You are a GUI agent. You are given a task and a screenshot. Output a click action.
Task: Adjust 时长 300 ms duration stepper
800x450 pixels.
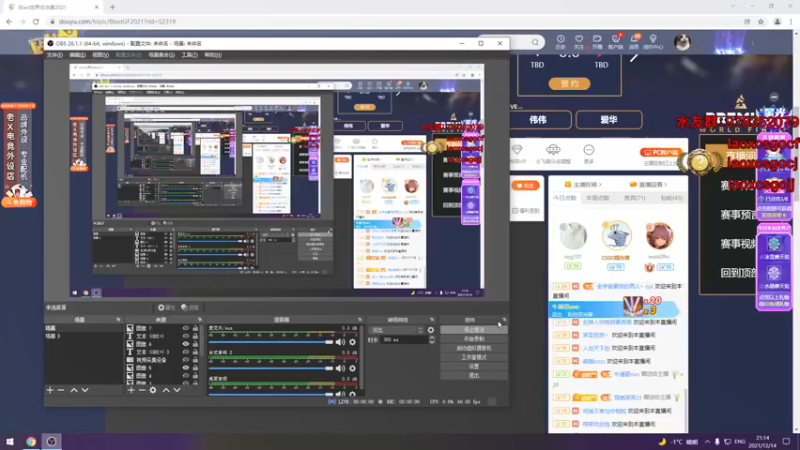[432, 340]
